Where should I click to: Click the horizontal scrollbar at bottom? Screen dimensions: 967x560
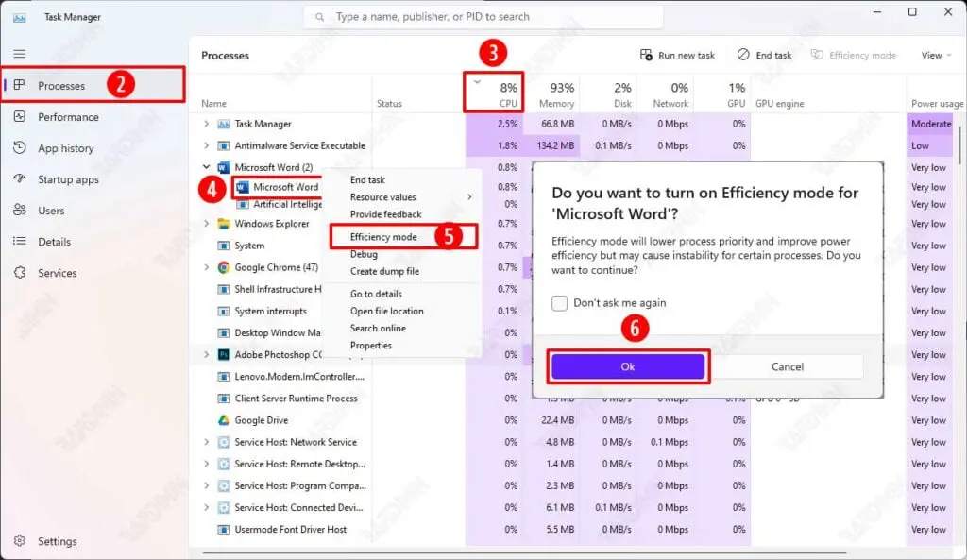[524, 553]
